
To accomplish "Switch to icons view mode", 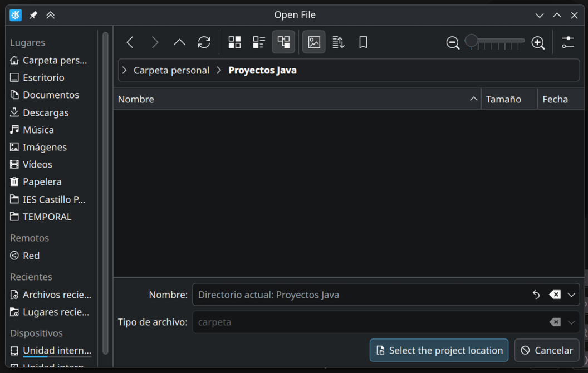I will 235,42.
